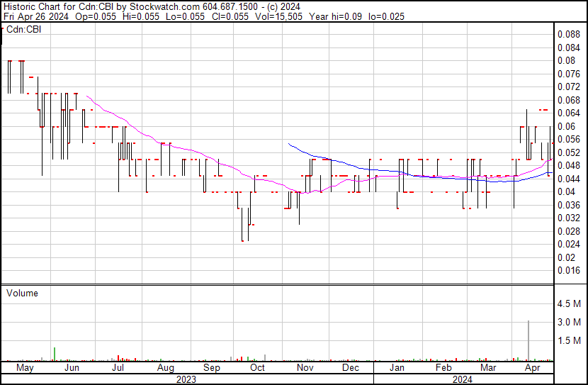Click the Aug month label
Image resolution: width=588 pixels, height=385 pixels.
[x=165, y=369]
